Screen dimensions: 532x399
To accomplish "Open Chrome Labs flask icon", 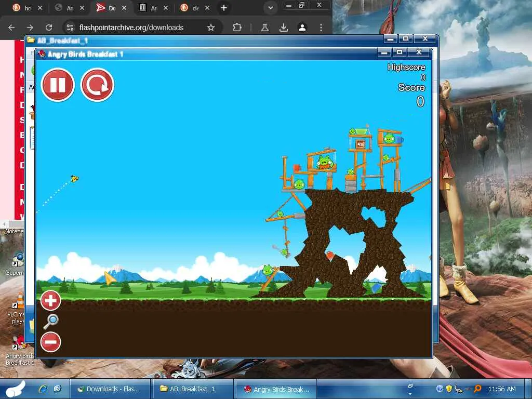I will [x=265, y=28].
